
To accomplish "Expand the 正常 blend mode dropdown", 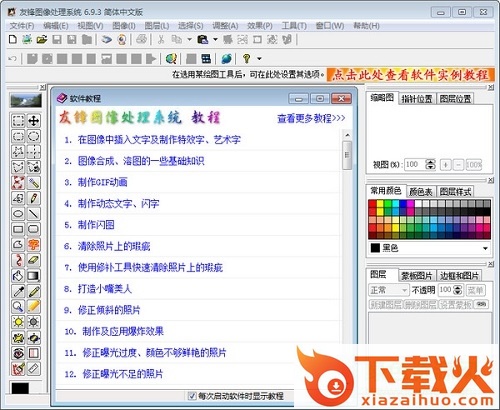I will [404, 290].
